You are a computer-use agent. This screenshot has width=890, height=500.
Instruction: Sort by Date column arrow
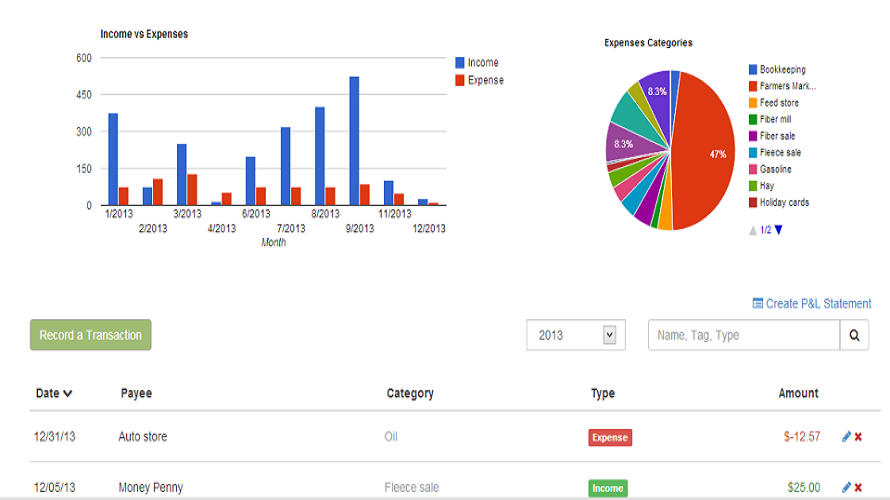click(x=67, y=394)
